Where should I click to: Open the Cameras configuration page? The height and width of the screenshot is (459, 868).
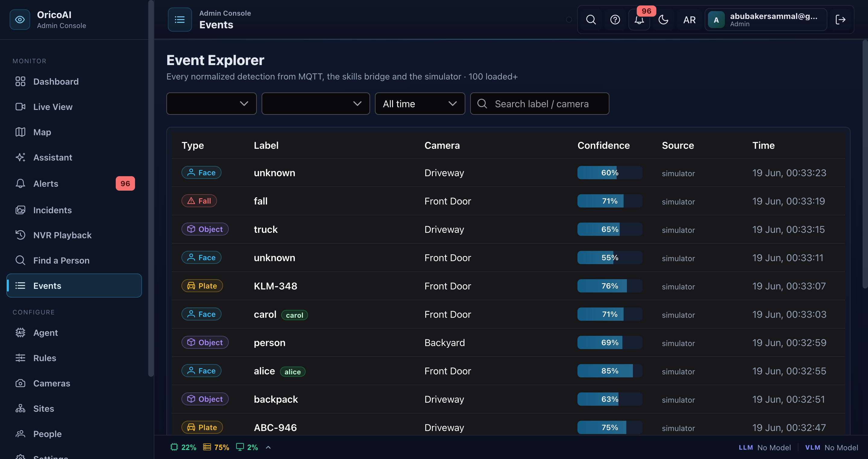click(x=74, y=383)
